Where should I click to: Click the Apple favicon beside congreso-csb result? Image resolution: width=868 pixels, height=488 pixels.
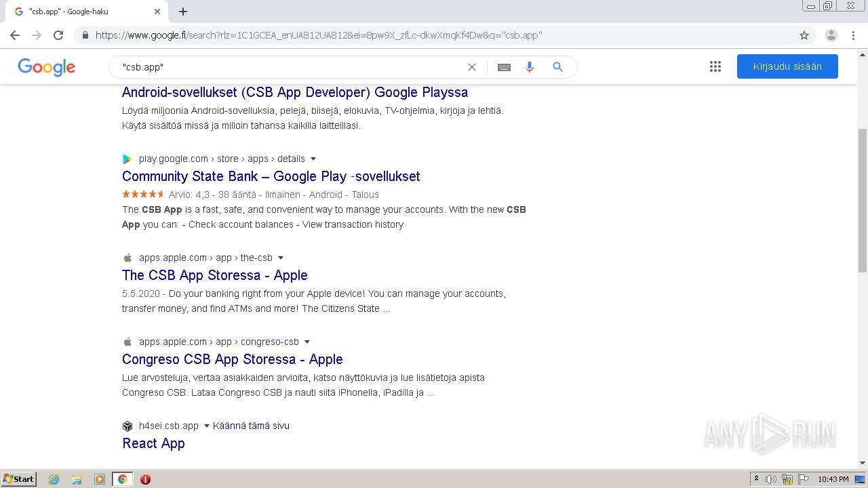pos(127,342)
